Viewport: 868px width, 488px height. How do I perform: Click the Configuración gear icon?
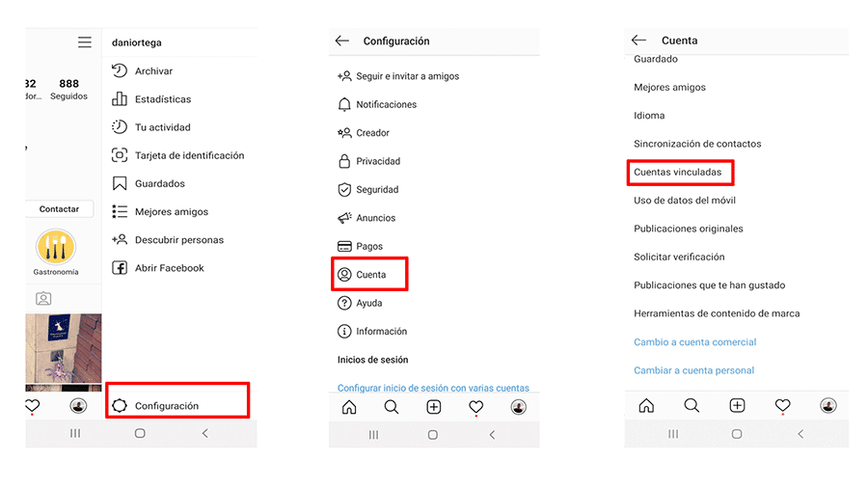click(x=120, y=406)
